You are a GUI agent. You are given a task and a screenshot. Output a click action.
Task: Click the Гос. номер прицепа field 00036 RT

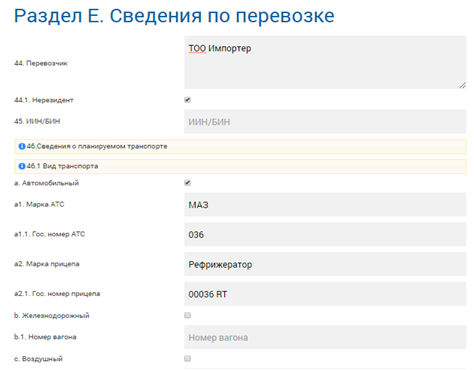[x=325, y=294]
